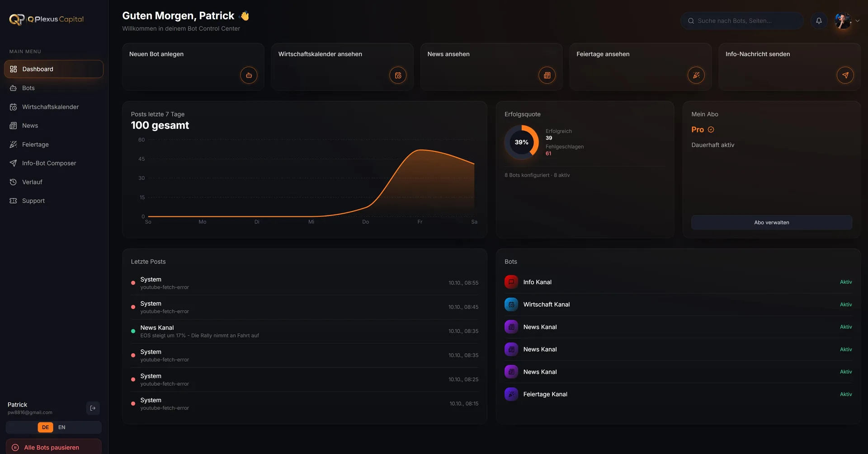Click the blue Wirtschaft Kanal bot icon
Image resolution: width=868 pixels, height=454 pixels.
[x=511, y=304]
